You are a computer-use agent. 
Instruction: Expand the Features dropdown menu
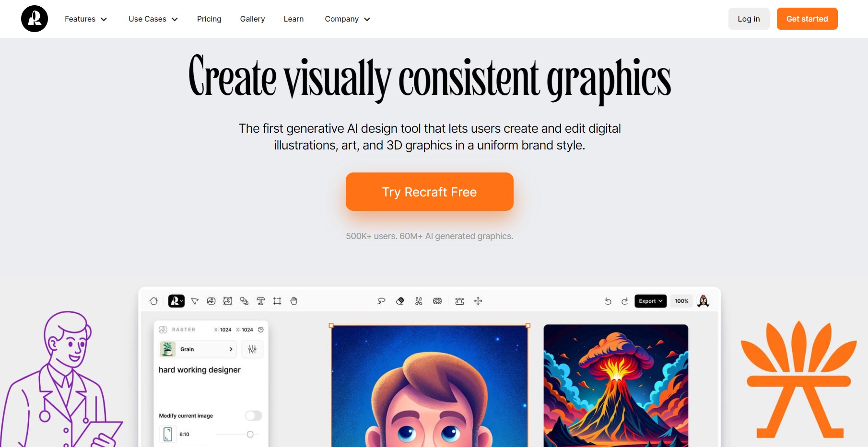(x=86, y=19)
